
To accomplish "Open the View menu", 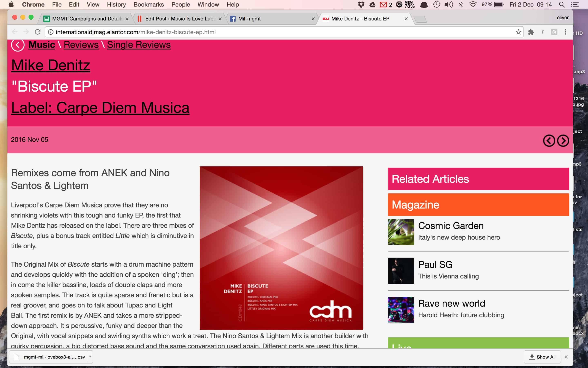I will click(x=93, y=4).
